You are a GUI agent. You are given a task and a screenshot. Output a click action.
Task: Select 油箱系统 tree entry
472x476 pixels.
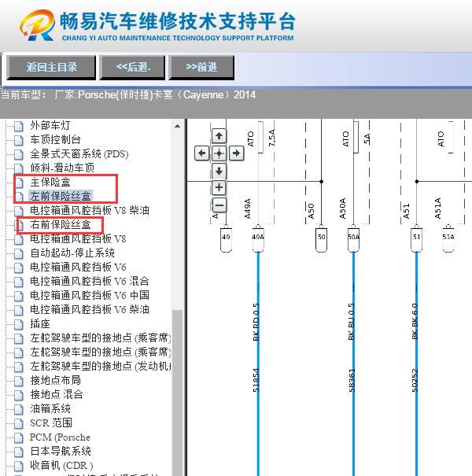(x=50, y=408)
